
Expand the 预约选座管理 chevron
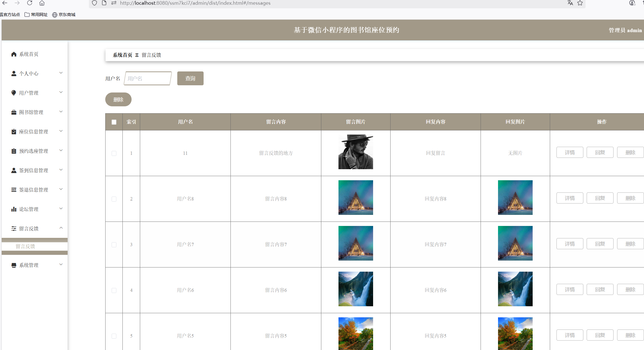click(61, 150)
